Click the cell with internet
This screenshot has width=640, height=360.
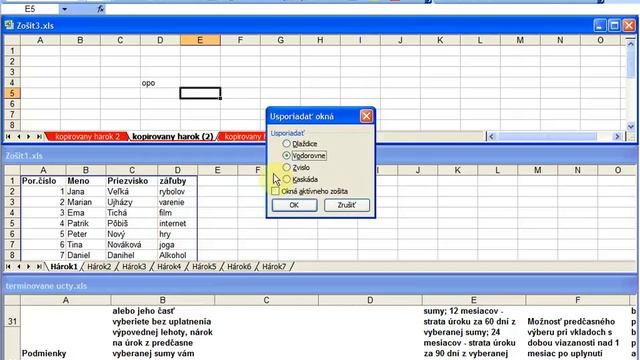(x=177, y=223)
